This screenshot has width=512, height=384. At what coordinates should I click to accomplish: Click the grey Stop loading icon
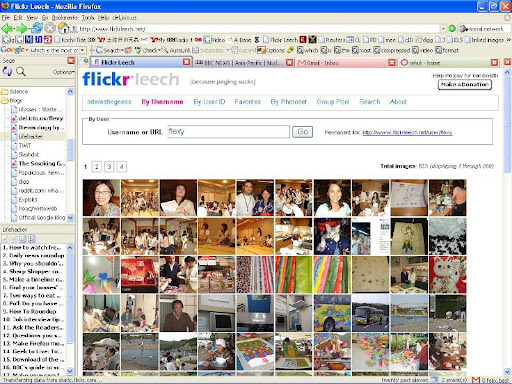[50, 28]
